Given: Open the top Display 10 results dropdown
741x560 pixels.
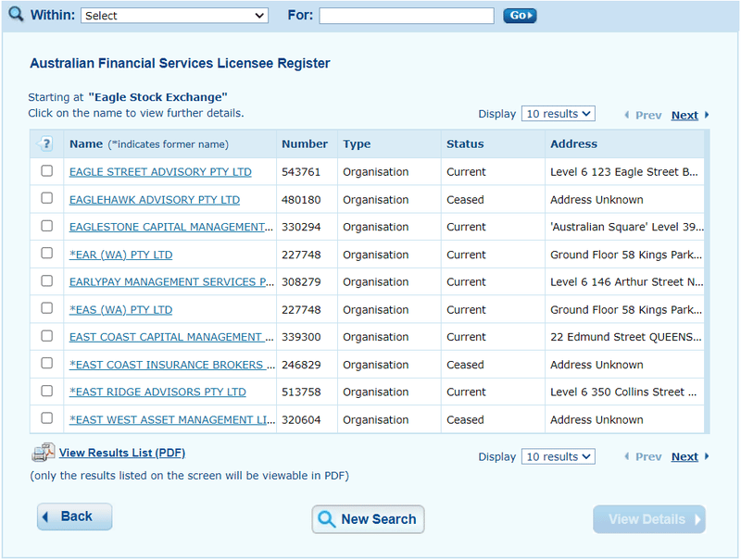Looking at the screenshot, I should (x=559, y=114).
